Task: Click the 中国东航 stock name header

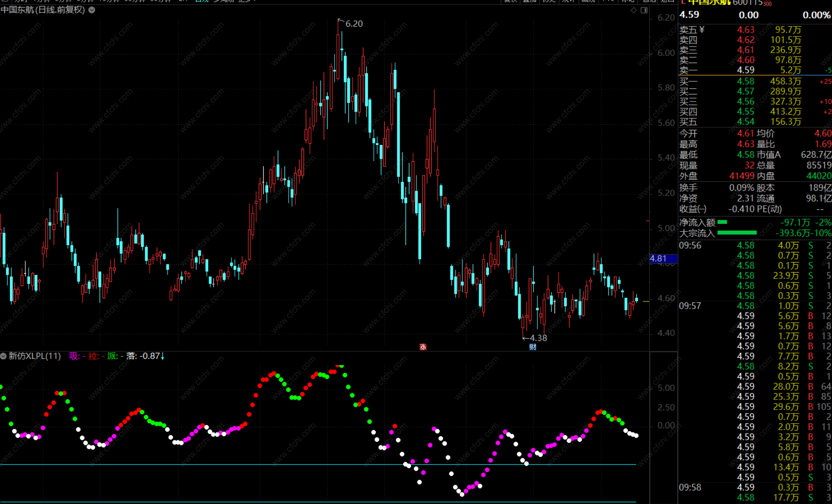Action: (709, 2)
